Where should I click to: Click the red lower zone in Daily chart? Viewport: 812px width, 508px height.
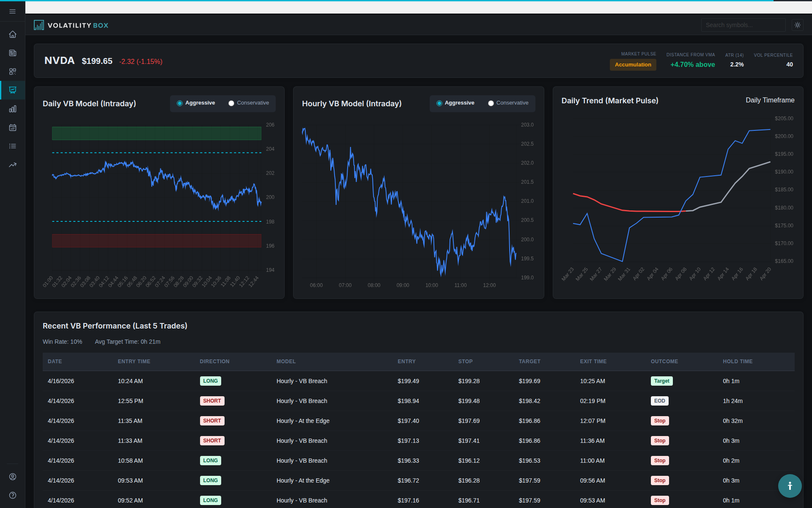(156, 240)
